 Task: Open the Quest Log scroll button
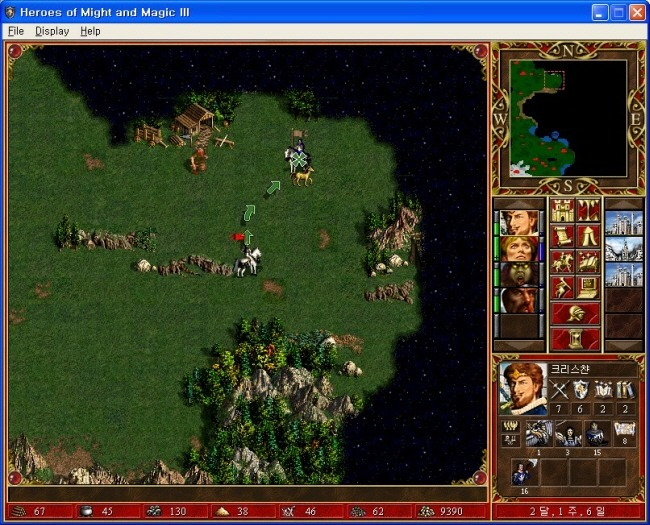562,236
